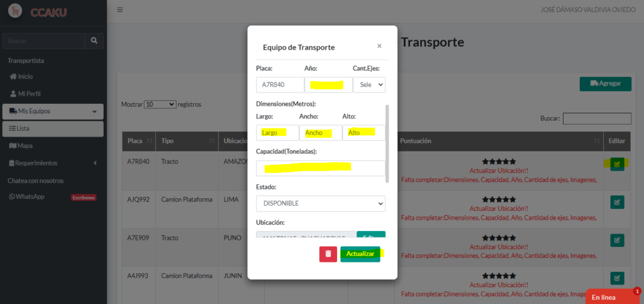This screenshot has width=644, height=304.
Task: Click the Capacidad(Toneladas) input field
Action: pos(320,168)
